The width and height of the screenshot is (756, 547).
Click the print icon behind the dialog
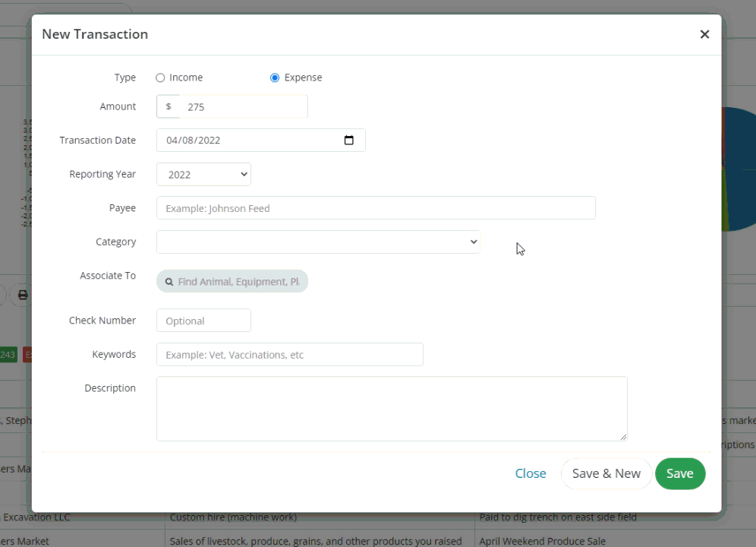(x=23, y=295)
